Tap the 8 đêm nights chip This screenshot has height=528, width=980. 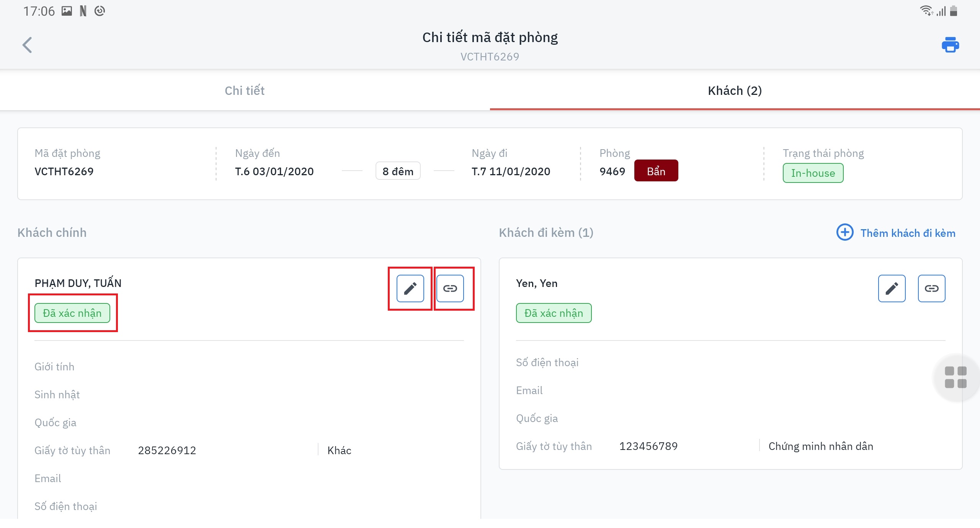click(x=398, y=171)
